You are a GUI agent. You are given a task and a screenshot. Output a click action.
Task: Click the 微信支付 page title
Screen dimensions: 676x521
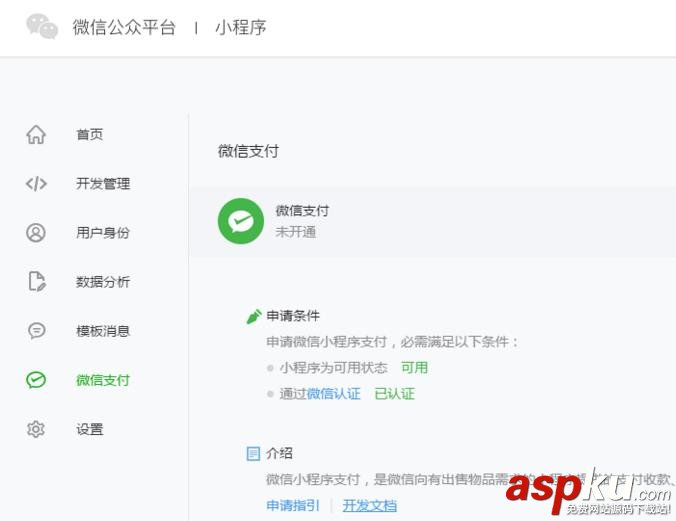[248, 151]
